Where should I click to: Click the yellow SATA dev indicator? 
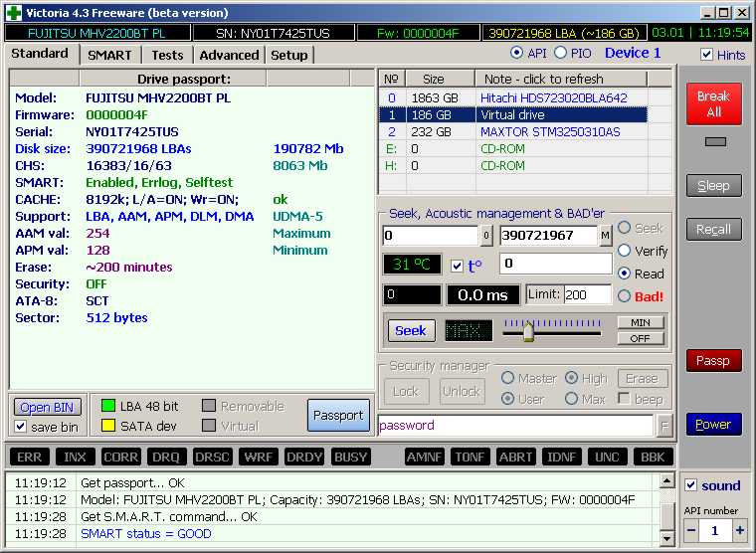click(x=108, y=426)
